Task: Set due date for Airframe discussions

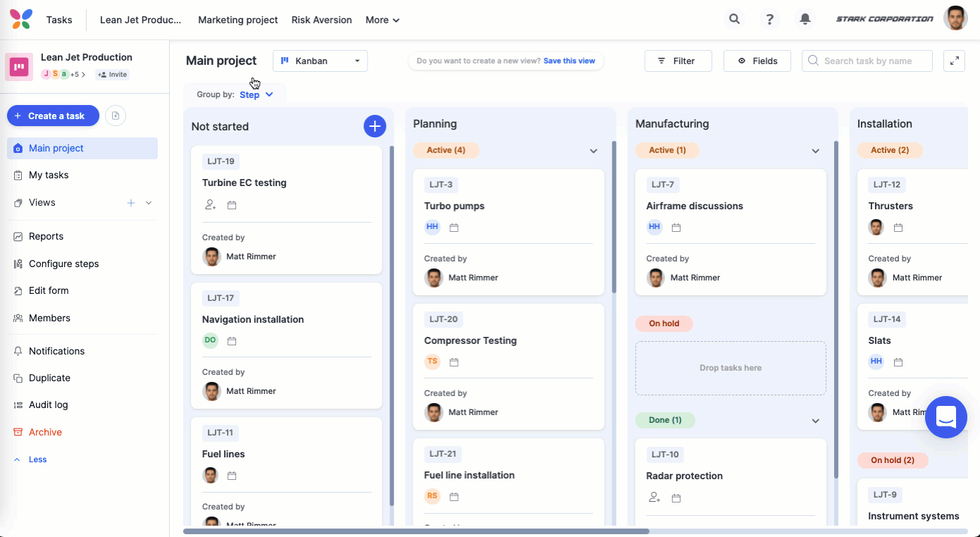Action: coord(676,228)
